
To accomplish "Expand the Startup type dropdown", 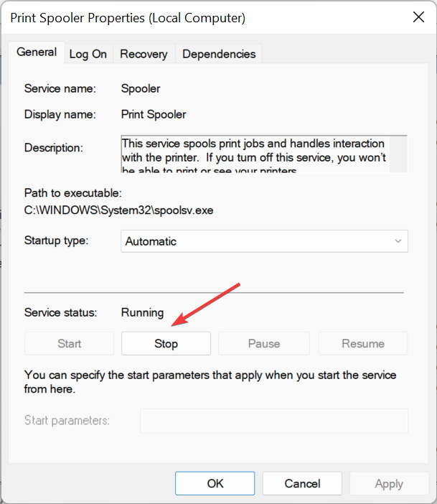I will point(264,241).
